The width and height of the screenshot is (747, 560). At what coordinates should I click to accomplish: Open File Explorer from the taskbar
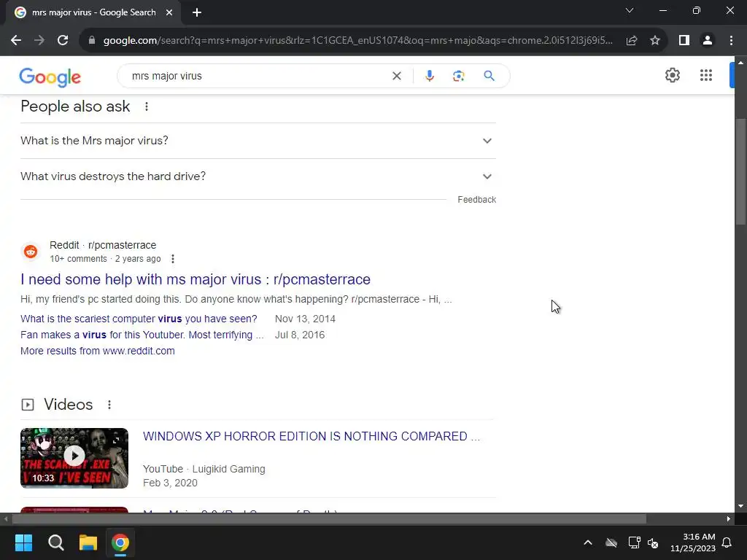(88, 542)
